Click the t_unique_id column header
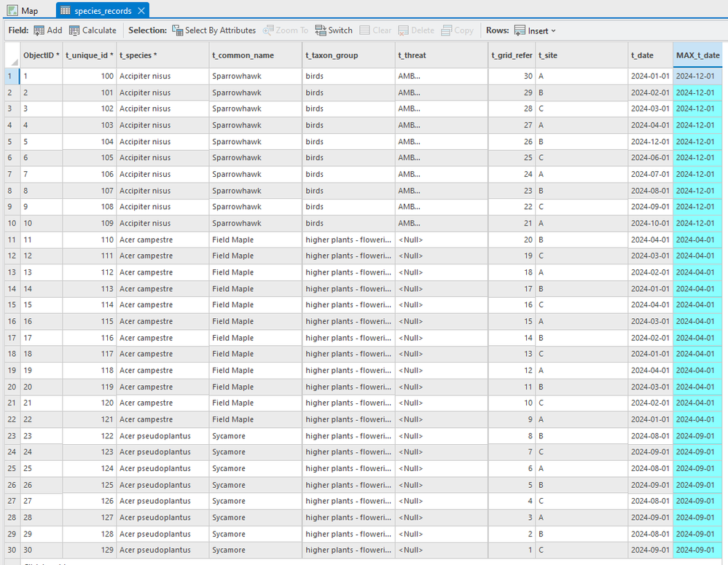The height and width of the screenshot is (565, 728). 89,55
